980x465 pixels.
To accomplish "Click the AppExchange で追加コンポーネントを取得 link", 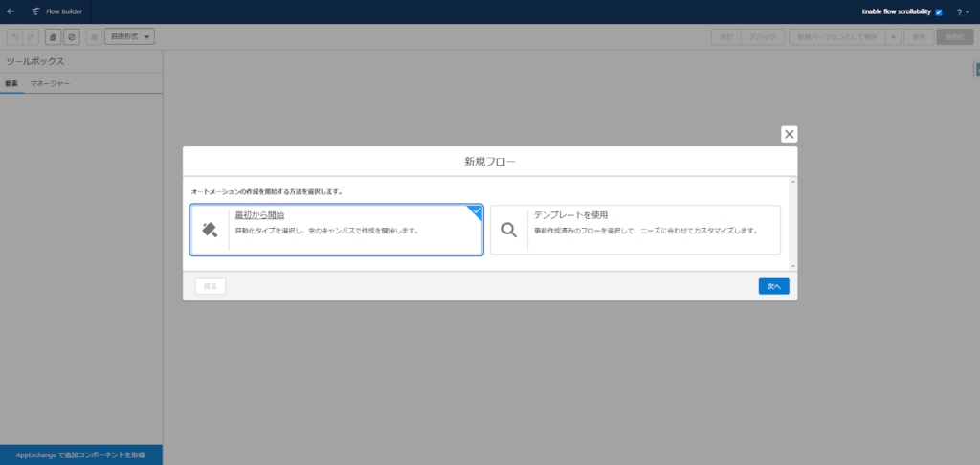I will coord(81,454).
